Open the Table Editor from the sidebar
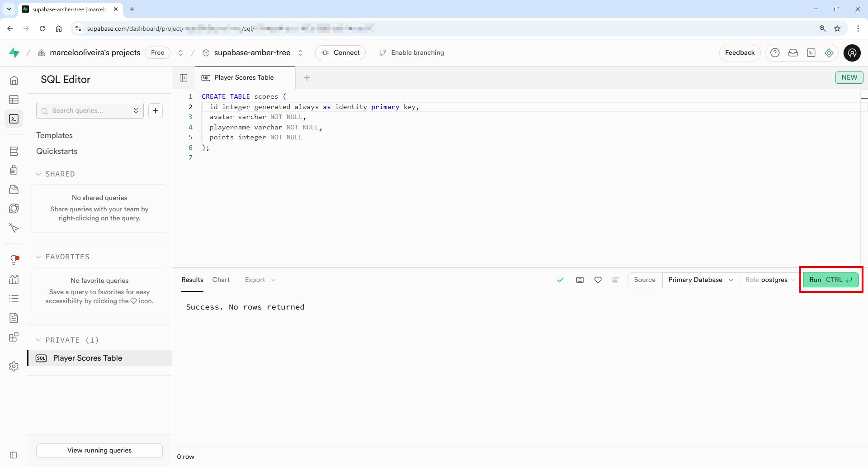Viewport: 868px width, 467px height. pyautogui.click(x=14, y=100)
